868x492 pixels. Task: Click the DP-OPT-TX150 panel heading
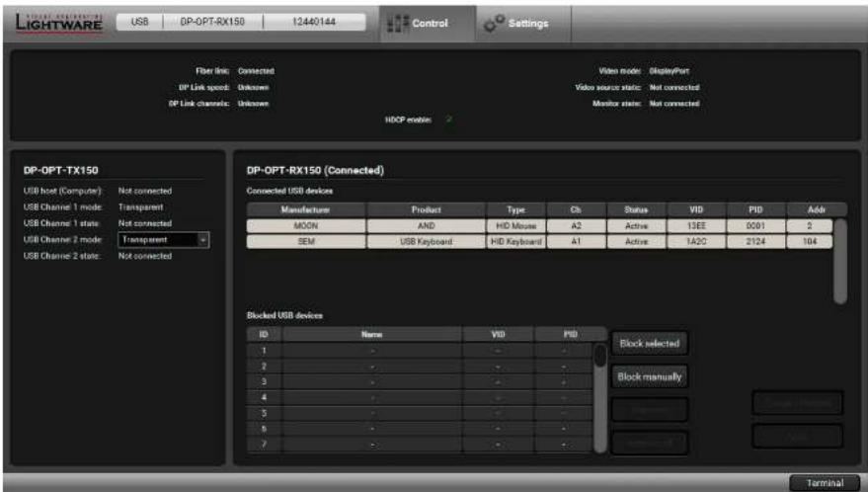tap(61, 171)
